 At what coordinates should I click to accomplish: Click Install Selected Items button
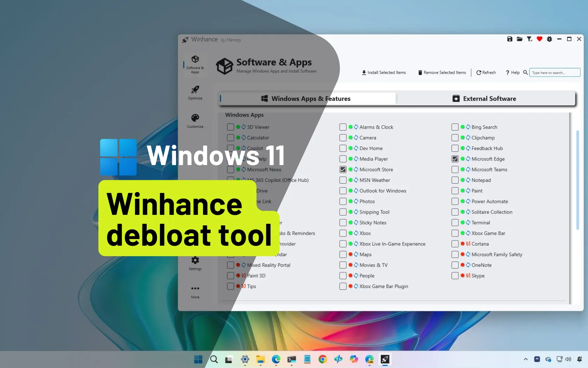(384, 73)
